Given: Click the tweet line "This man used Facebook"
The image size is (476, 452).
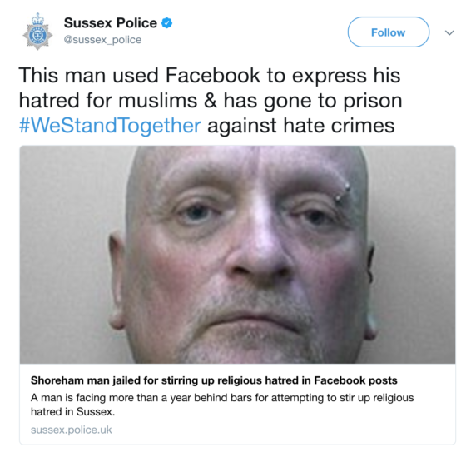Looking at the screenshot, I should (210, 75).
